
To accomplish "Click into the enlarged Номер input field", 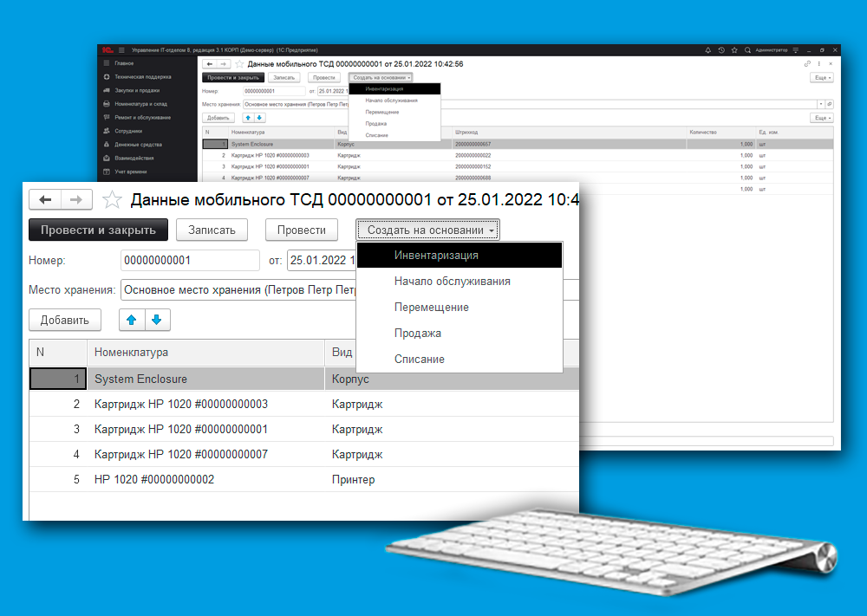I will pyautogui.click(x=189, y=260).
